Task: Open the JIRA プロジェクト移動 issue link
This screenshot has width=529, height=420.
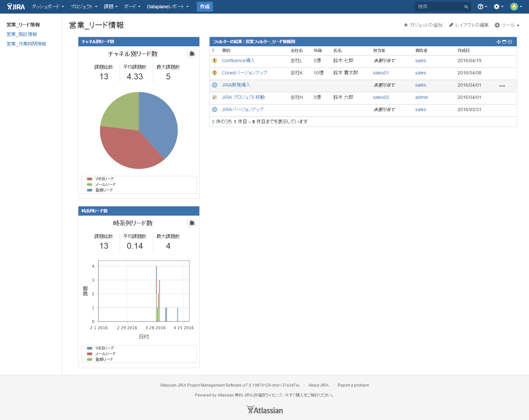Action: coord(243,97)
